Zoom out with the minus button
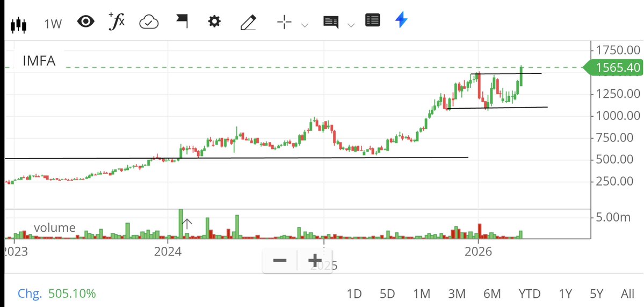 tap(280, 260)
